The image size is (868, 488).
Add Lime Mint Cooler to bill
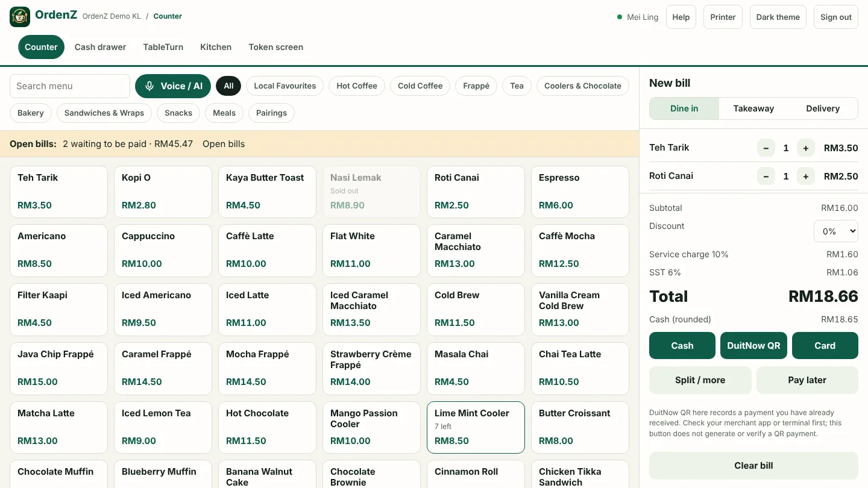pos(476,427)
